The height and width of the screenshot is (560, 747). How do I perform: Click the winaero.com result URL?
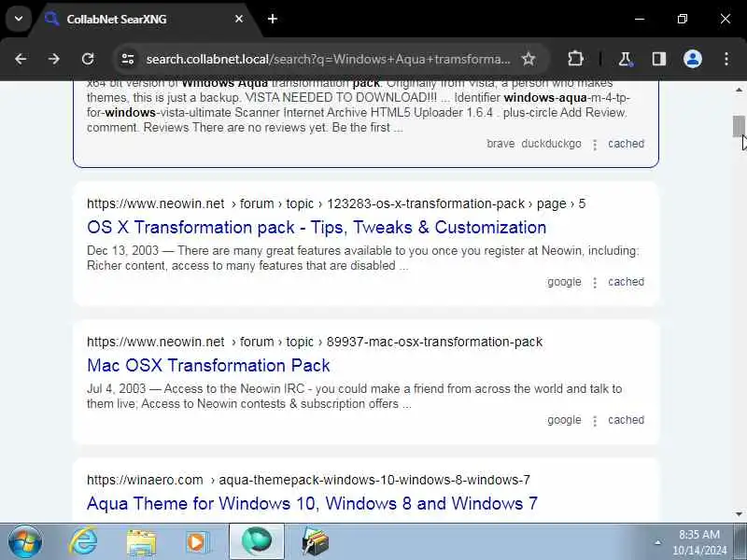tap(308, 480)
